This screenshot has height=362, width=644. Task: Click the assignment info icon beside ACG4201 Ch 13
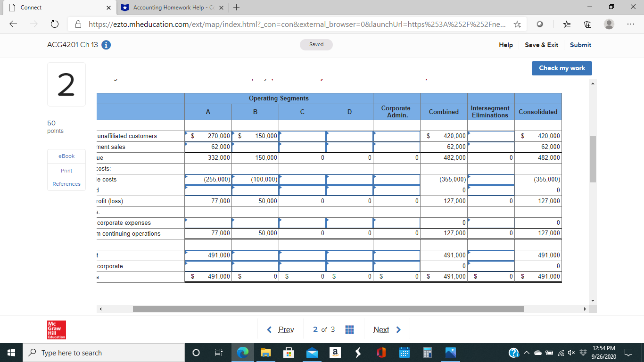[106, 45]
